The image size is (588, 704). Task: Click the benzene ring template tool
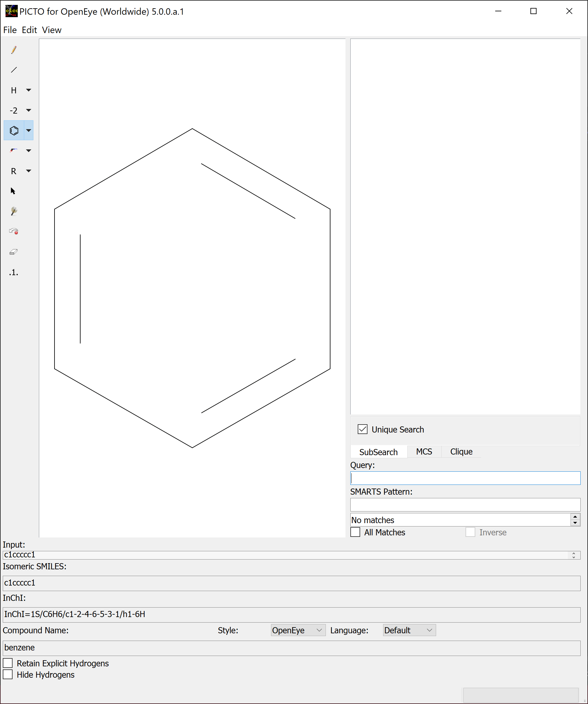click(14, 130)
